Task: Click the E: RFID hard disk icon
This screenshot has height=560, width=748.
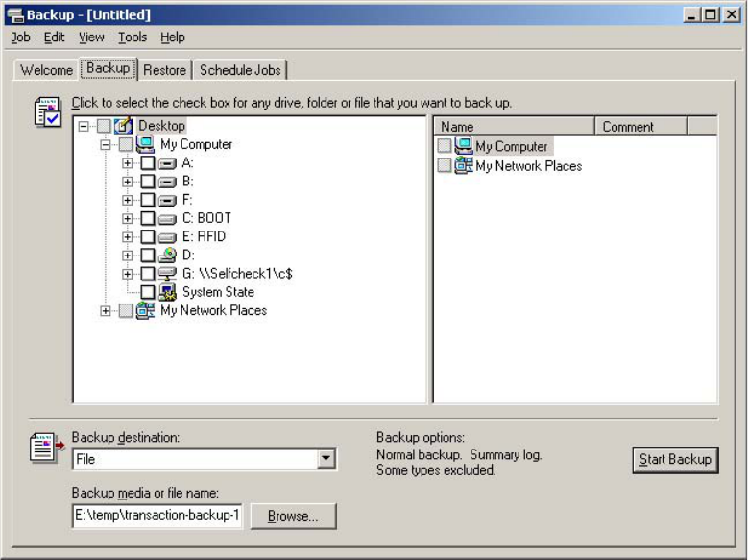Action: tap(167, 237)
